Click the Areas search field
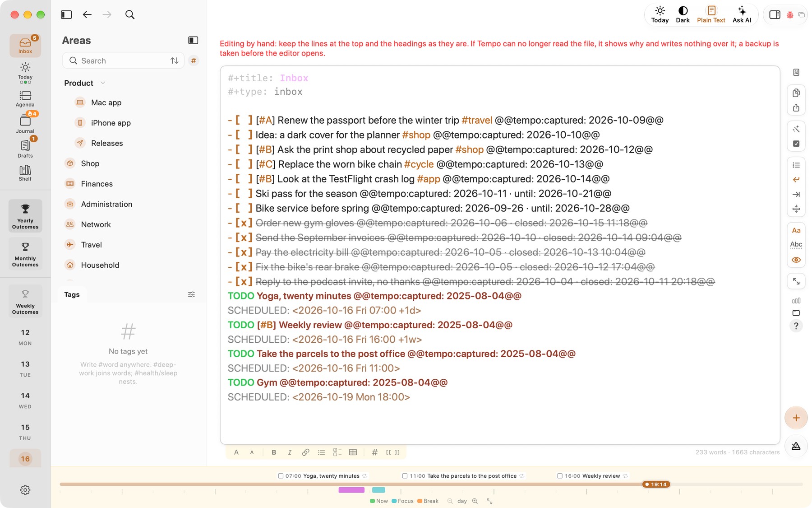This screenshot has height=508, width=812. pyautogui.click(x=123, y=61)
